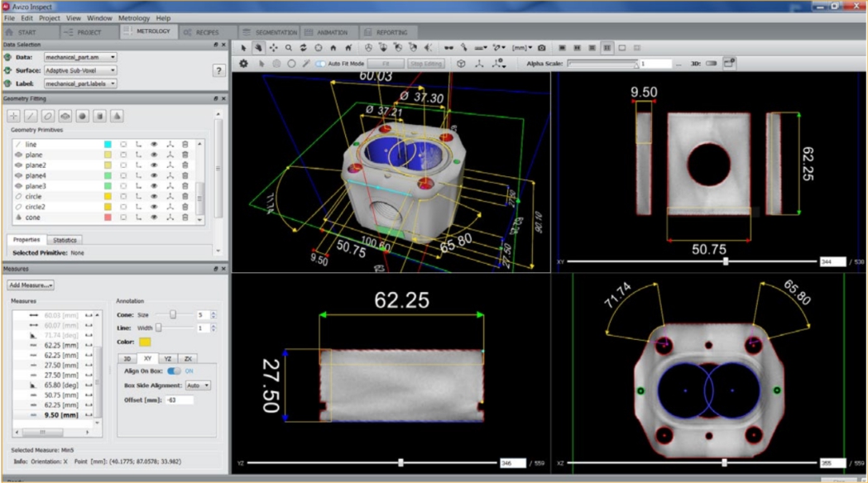Click the help question mark button

tap(218, 71)
